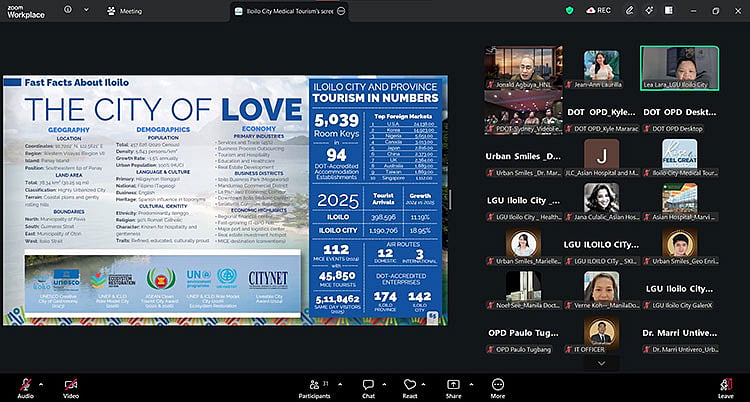Viewport: 750px width, 402px height.
Task: Click 'TOURISM IN NUMBERS' heading on shared slide
Action: pyautogui.click(x=375, y=98)
